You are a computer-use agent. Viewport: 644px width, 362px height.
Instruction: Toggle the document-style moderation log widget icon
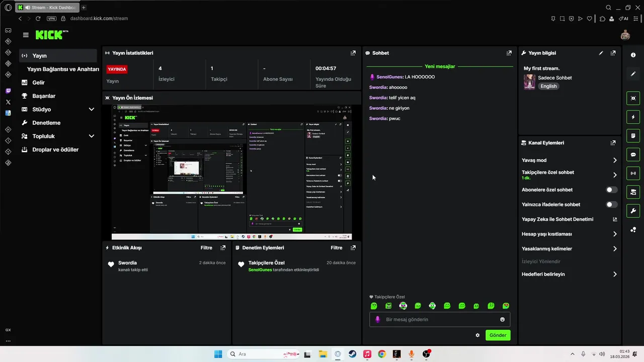(x=633, y=136)
